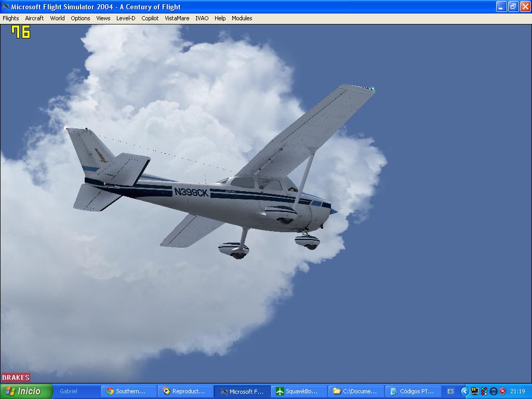Click the N399CK registration on the fuselage
This screenshot has width=532, height=399.
[191, 192]
